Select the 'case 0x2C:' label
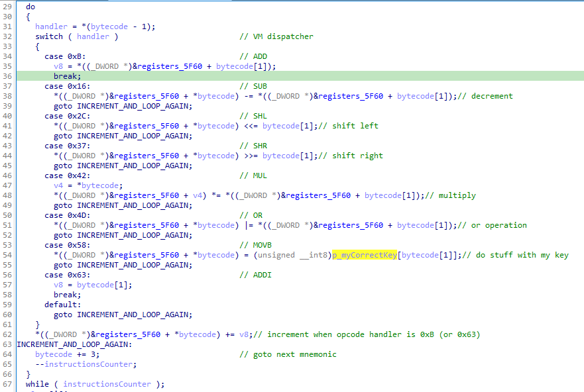Image resolution: width=584 pixels, height=392 pixels. (68, 116)
